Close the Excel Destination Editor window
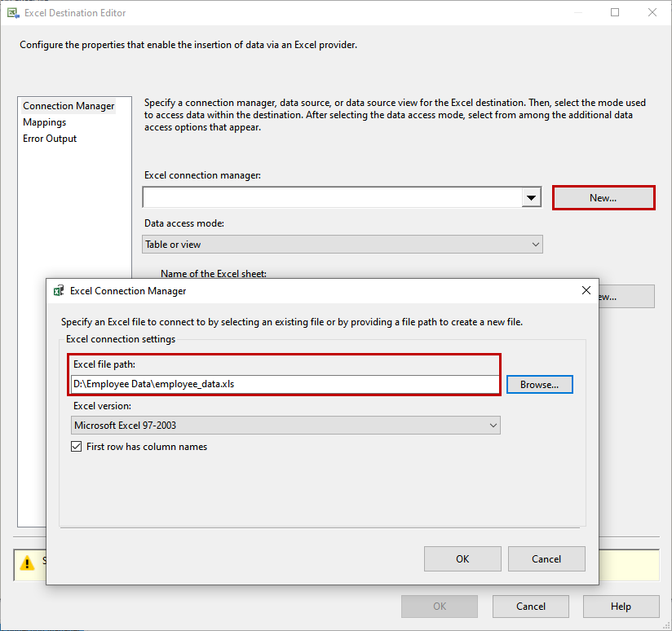The image size is (672, 631). [652, 12]
